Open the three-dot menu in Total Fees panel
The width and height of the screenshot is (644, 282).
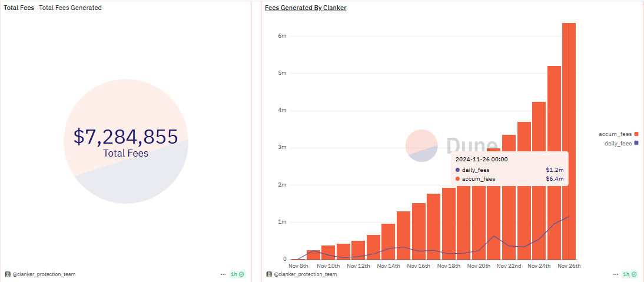[223, 274]
